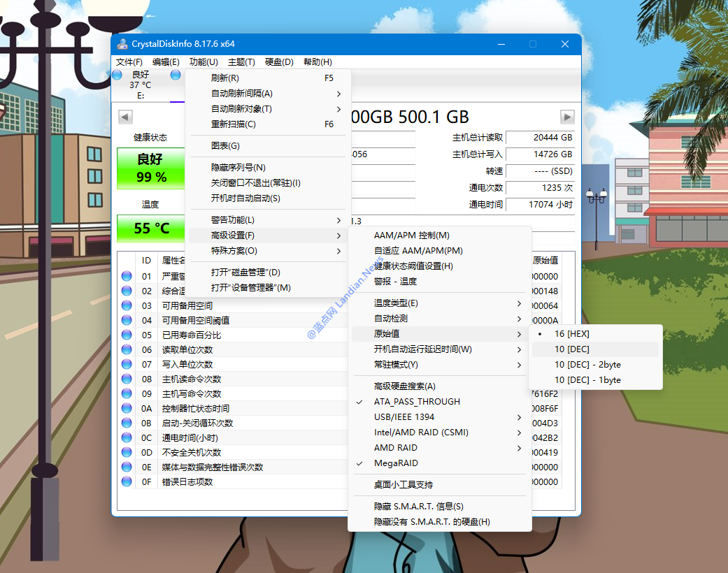Viewport: 728px width, 573px height.
Task: Click the status orb for 08 主机读命令次数
Action: (x=127, y=379)
